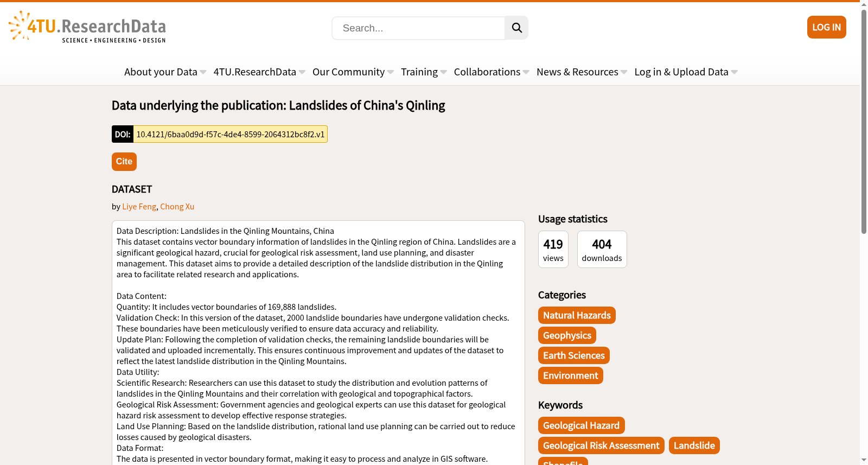
Task: Click the magnifying glass search icon
Action: 516,28
